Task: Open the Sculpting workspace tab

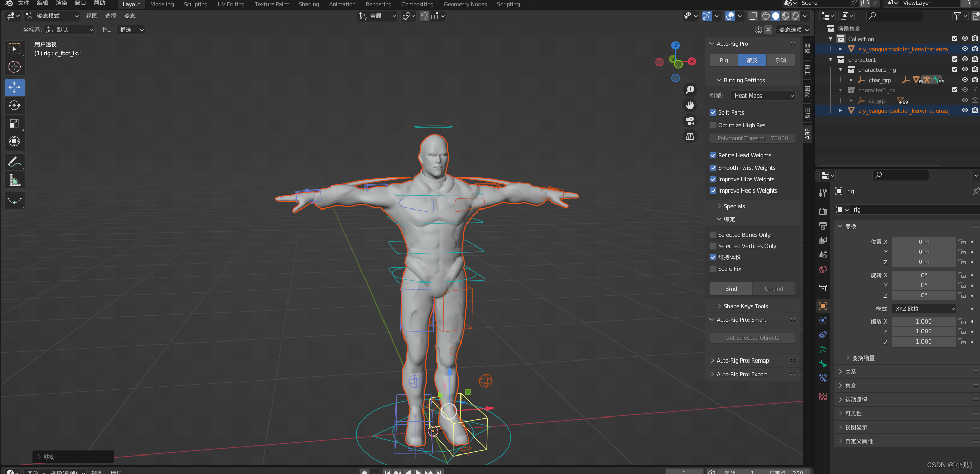Action: click(x=196, y=4)
